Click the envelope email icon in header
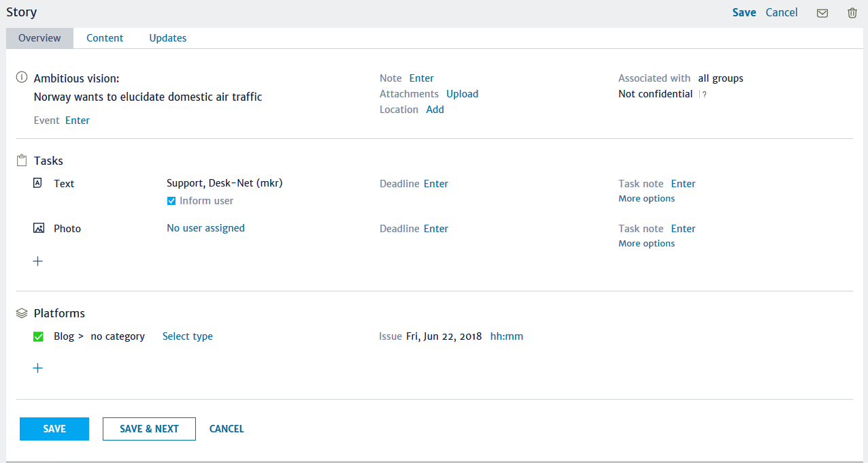Image resolution: width=868 pixels, height=463 pixels. pyautogui.click(x=822, y=13)
